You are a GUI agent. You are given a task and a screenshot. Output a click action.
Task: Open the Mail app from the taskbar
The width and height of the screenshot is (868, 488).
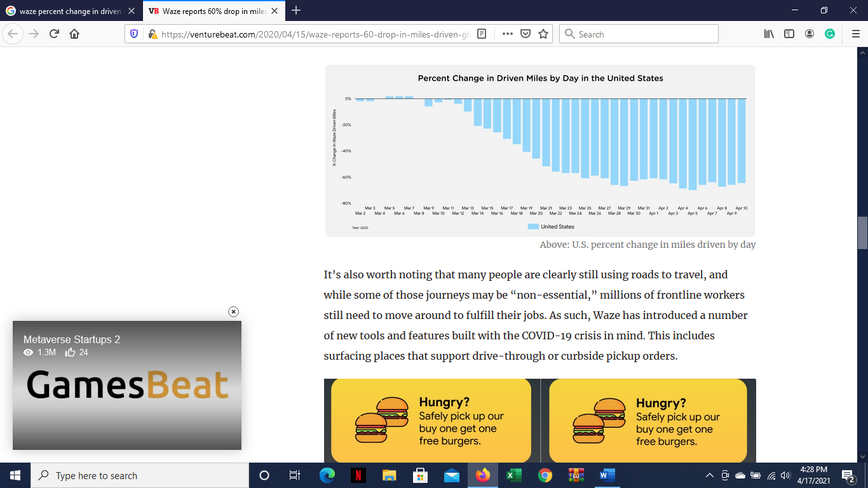point(452,475)
